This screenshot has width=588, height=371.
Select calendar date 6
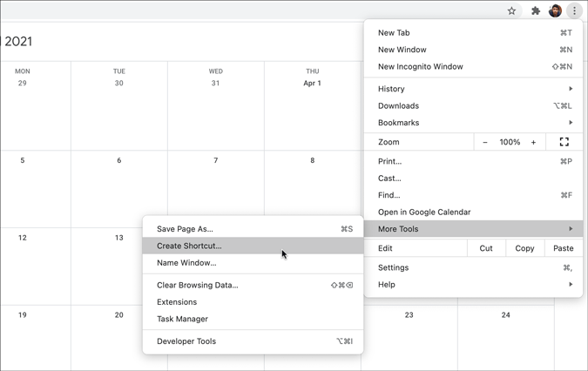(118, 160)
